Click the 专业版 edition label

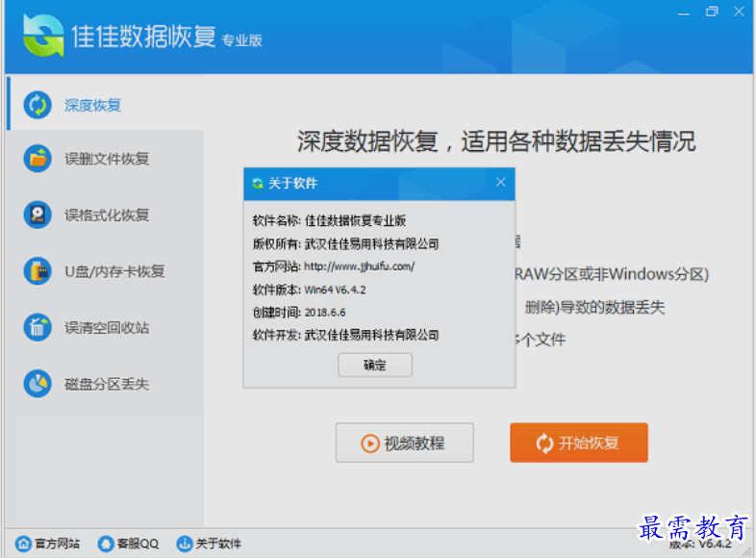tap(242, 40)
